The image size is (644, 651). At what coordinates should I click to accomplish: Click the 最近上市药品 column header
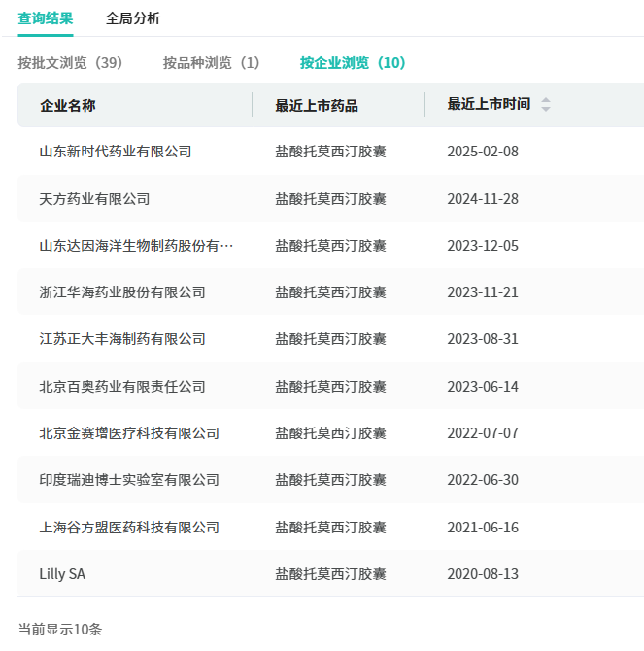[x=317, y=105]
